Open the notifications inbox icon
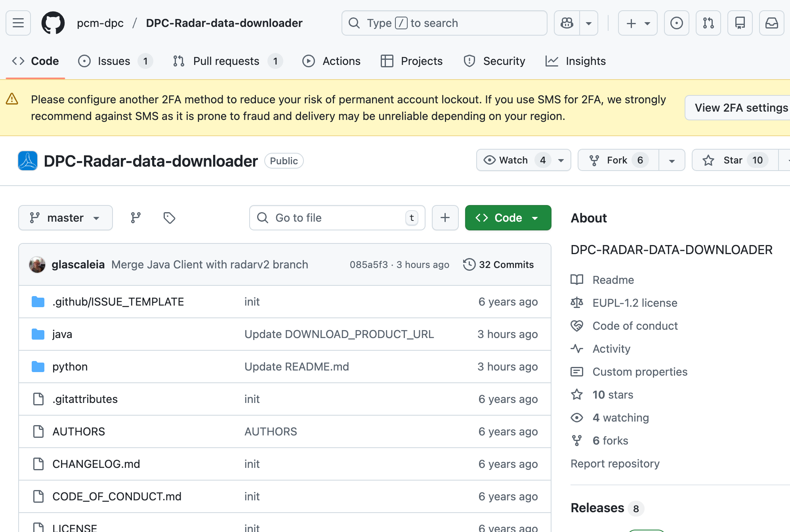Viewport: 790px width, 532px height. 771,23
